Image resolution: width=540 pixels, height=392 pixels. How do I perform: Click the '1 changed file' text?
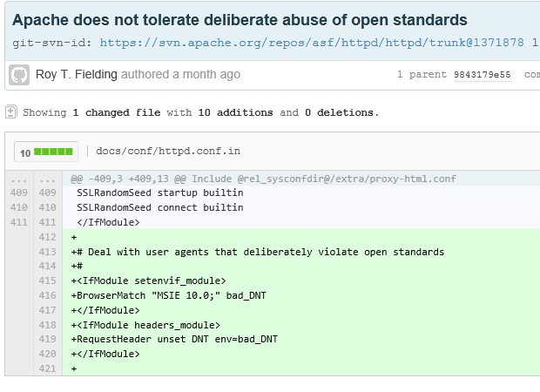pyautogui.click(x=116, y=112)
